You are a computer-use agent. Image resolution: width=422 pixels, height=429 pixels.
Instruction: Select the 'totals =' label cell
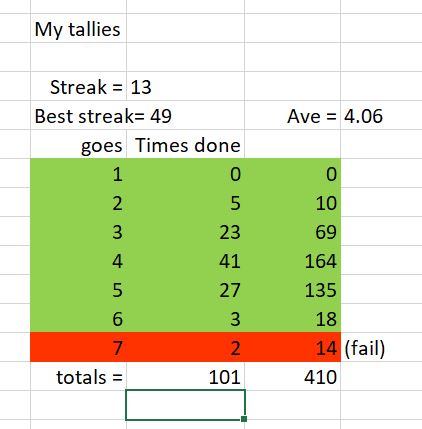(x=78, y=376)
